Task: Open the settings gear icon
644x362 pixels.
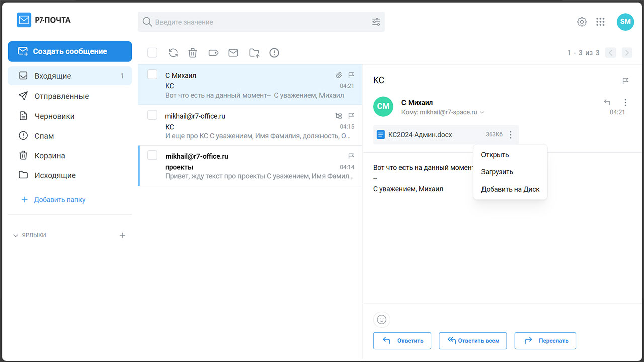Action: 582,22
